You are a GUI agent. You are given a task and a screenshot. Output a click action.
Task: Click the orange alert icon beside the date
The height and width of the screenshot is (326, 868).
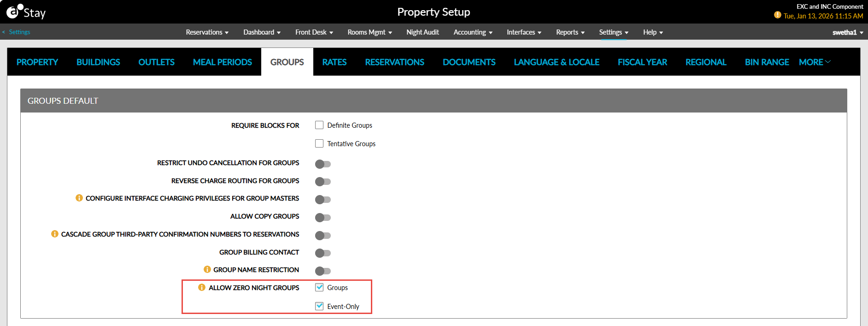(x=778, y=15)
